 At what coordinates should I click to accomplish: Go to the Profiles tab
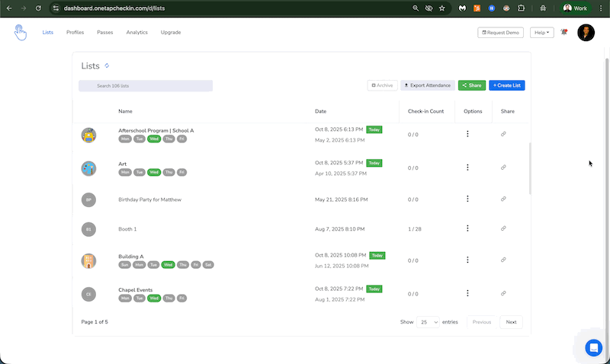click(x=75, y=33)
